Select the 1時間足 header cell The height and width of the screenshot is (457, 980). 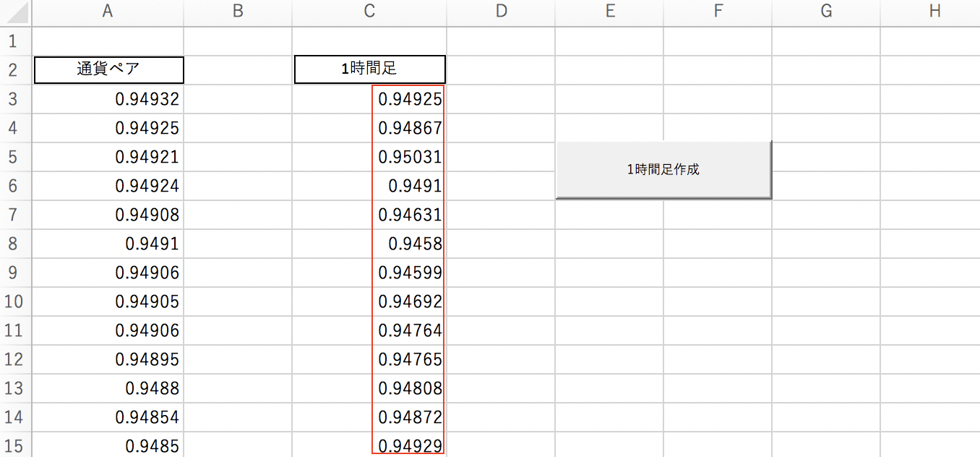(x=369, y=69)
